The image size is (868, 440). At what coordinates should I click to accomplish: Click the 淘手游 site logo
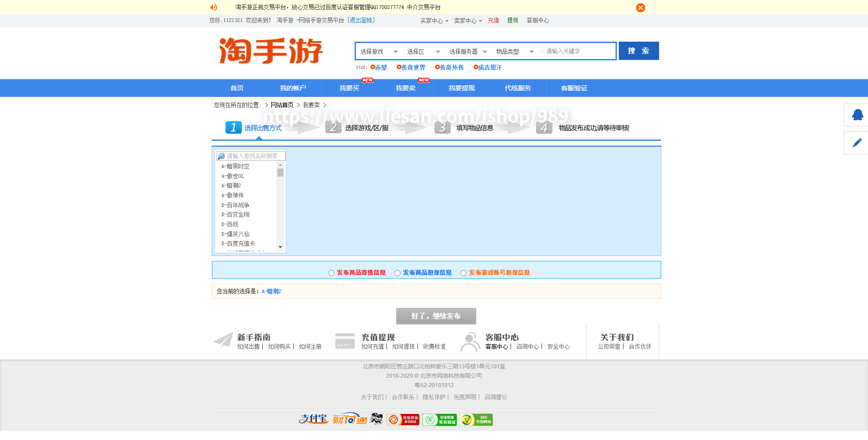[271, 51]
